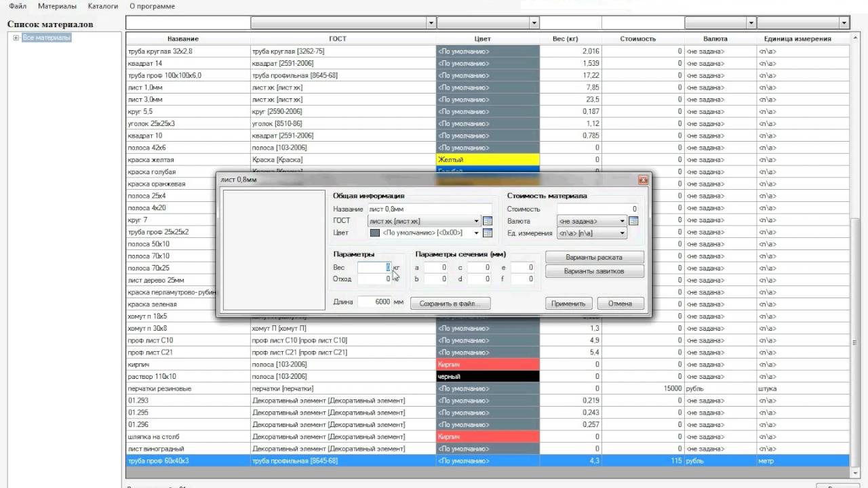
Task: Open the Каталоги menu
Action: pyautogui.click(x=103, y=6)
